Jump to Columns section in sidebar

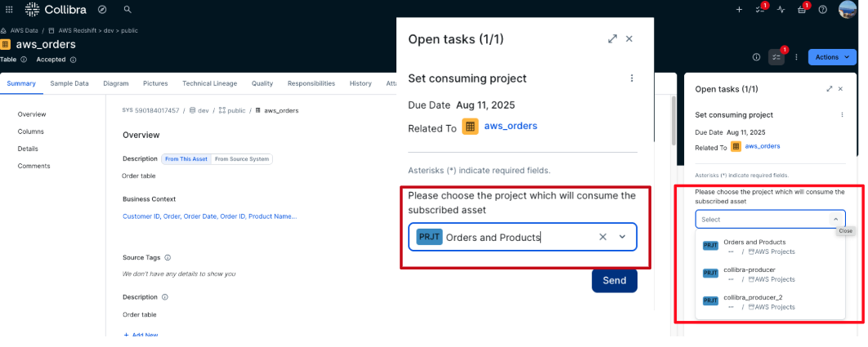coord(30,131)
